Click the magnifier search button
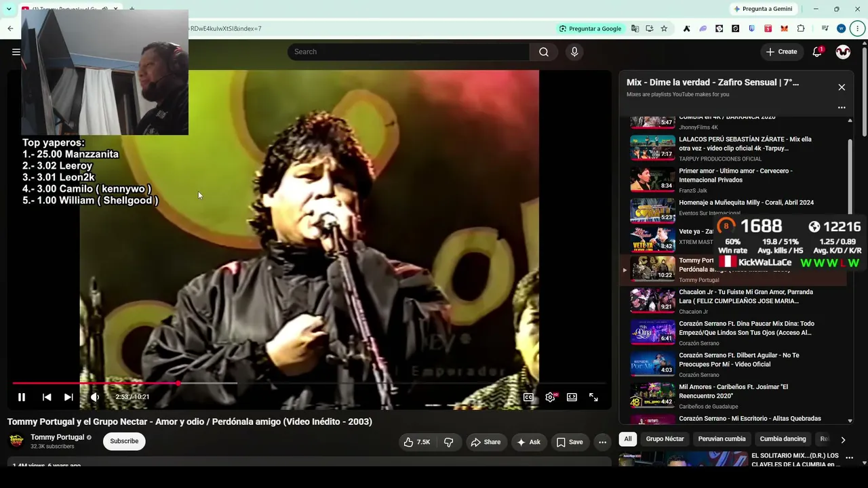The width and height of the screenshot is (868, 488). [544, 52]
